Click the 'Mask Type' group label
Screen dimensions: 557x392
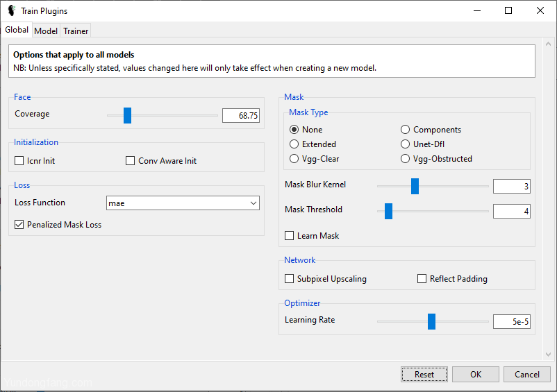pos(308,112)
